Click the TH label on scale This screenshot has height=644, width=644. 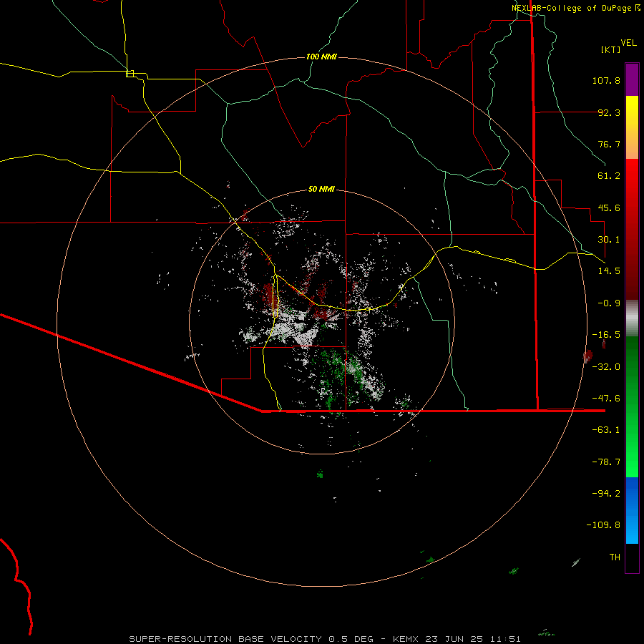point(615,557)
